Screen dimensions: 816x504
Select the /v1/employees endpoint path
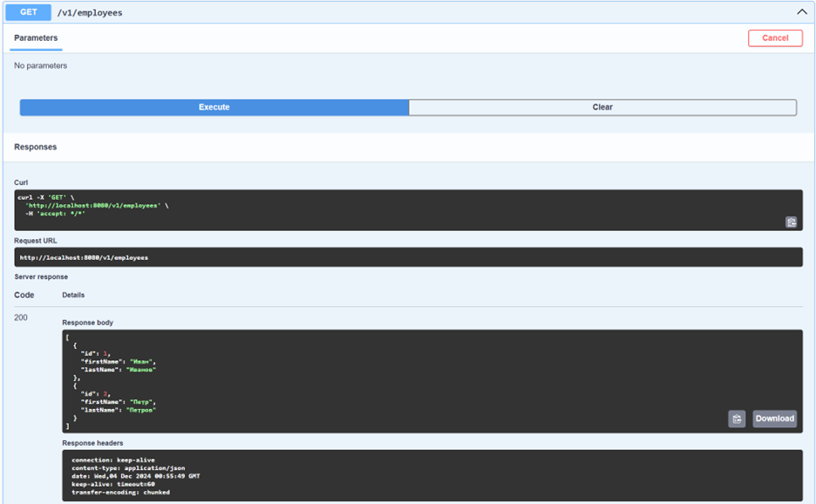[90, 13]
